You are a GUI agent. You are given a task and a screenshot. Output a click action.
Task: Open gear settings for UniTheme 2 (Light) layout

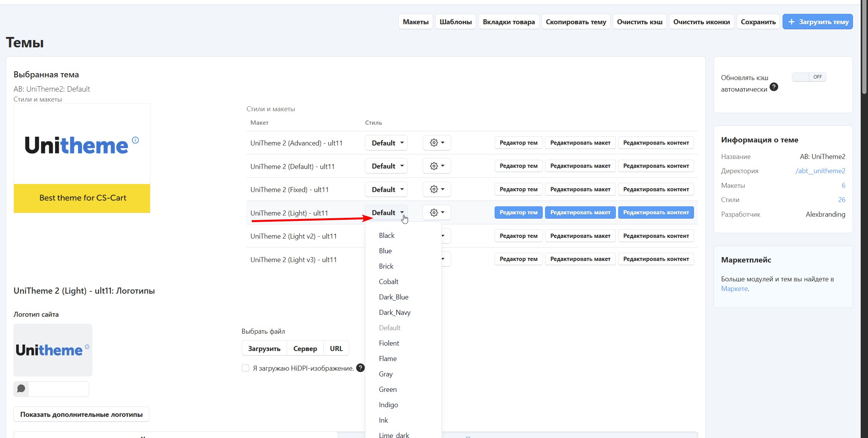pyautogui.click(x=437, y=212)
